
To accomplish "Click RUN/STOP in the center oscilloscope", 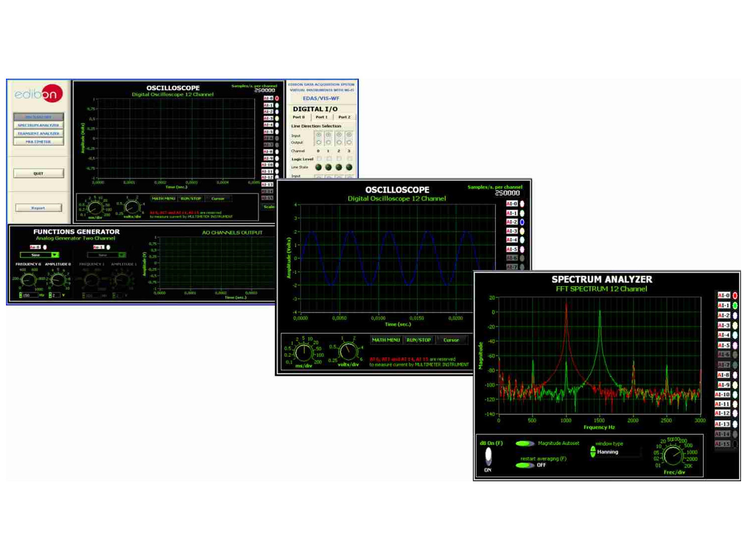I will coord(418,340).
